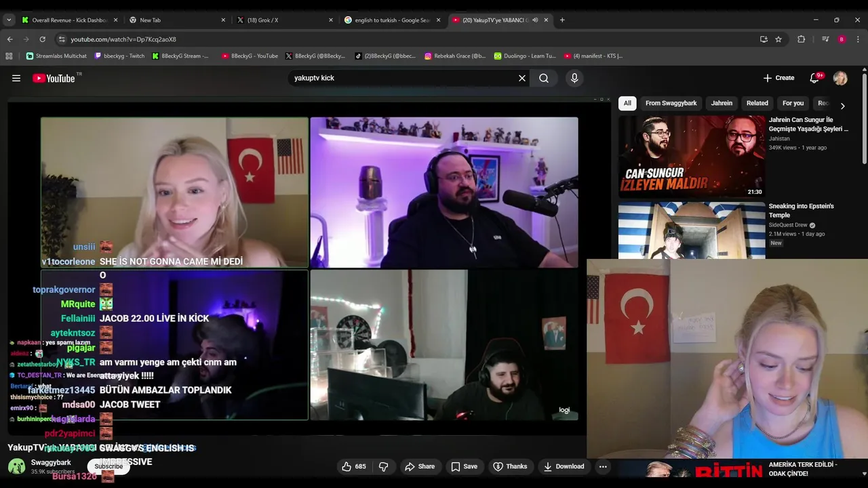This screenshot has height=488, width=868.
Task: Open a new browser tab
Action: 562,20
